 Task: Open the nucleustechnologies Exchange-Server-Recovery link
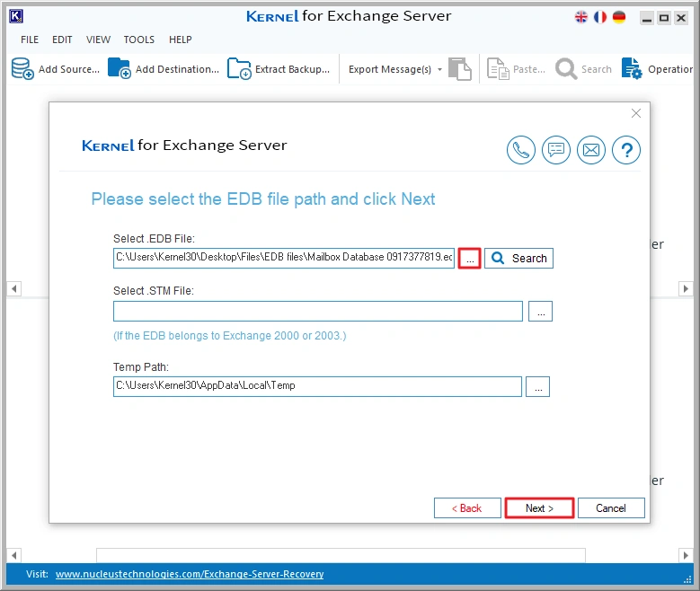click(190, 574)
